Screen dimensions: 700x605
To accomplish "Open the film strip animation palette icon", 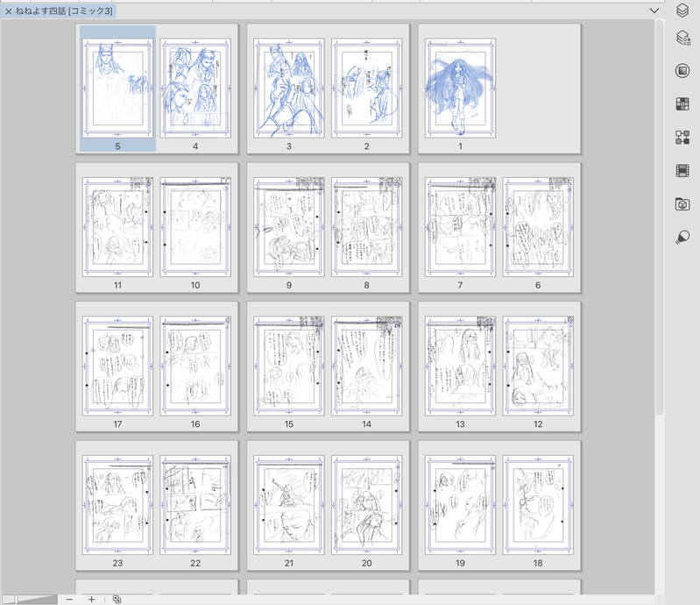I will (x=682, y=170).
